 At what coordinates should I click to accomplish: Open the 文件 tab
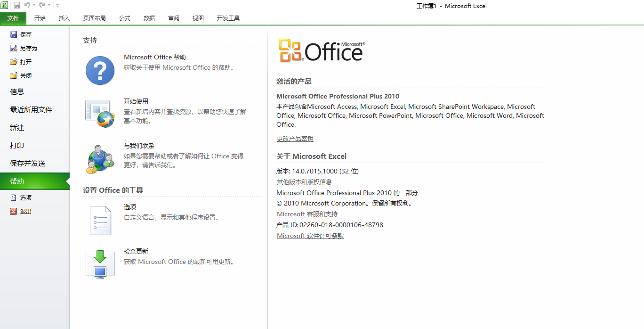pos(13,18)
